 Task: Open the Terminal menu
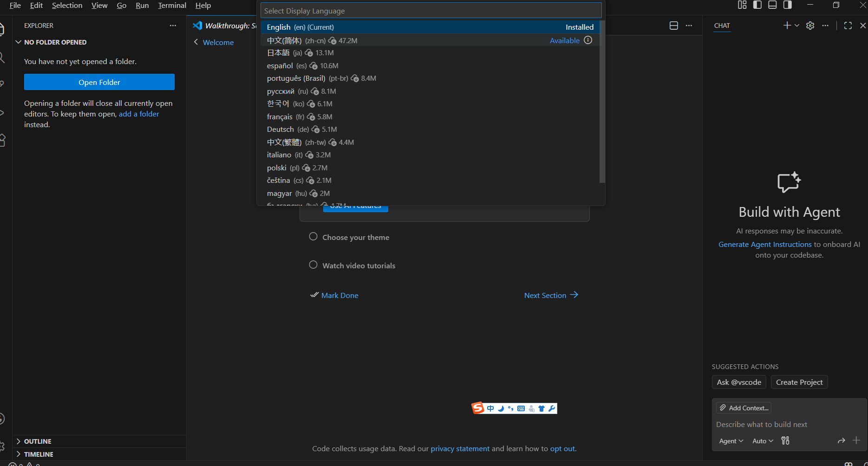click(172, 6)
